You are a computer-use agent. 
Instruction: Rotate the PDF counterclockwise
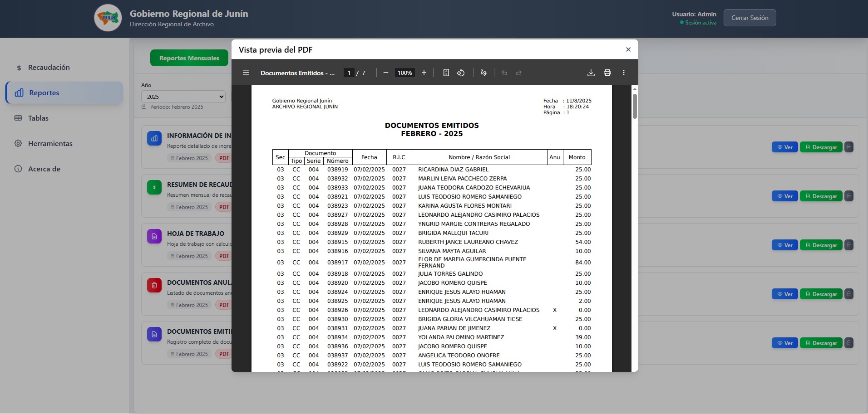(461, 73)
